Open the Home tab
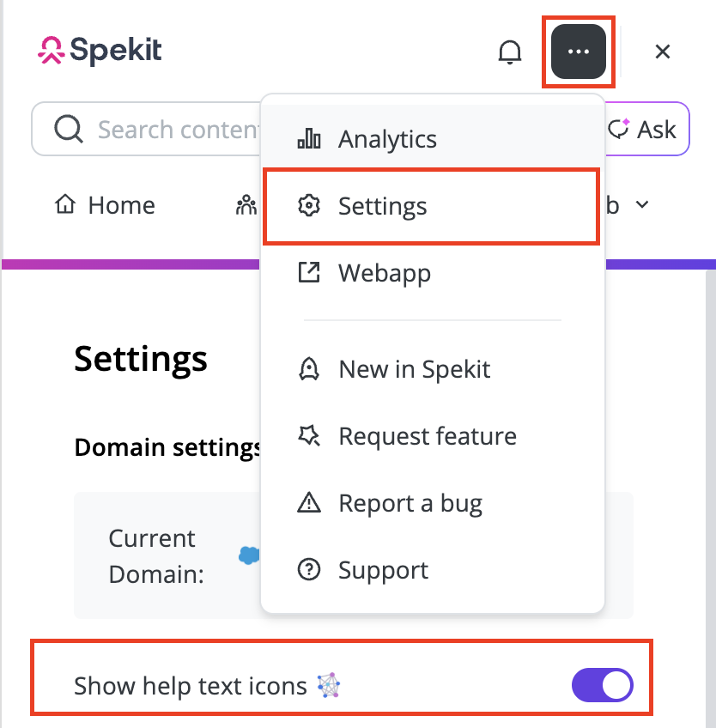 105,204
